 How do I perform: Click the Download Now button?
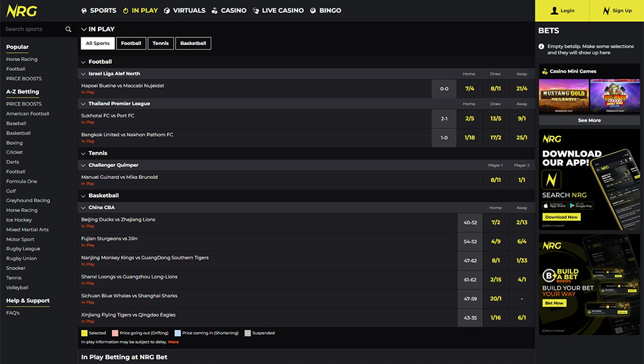tap(562, 217)
